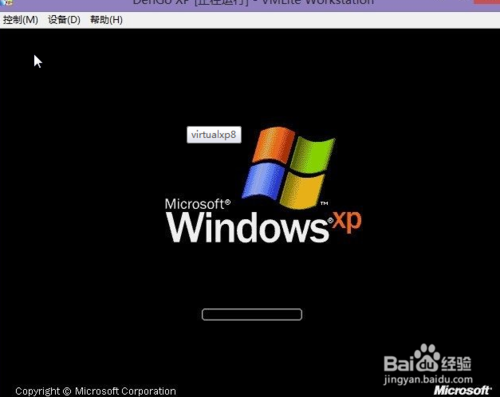Click the red close button of VMLite window
The width and height of the screenshot is (500, 397).
coord(487,2)
